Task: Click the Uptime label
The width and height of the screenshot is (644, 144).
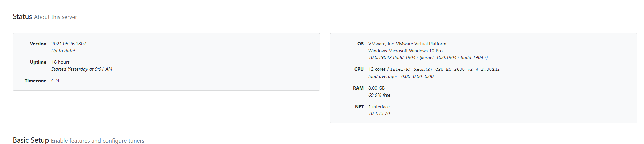Action: [x=38, y=62]
